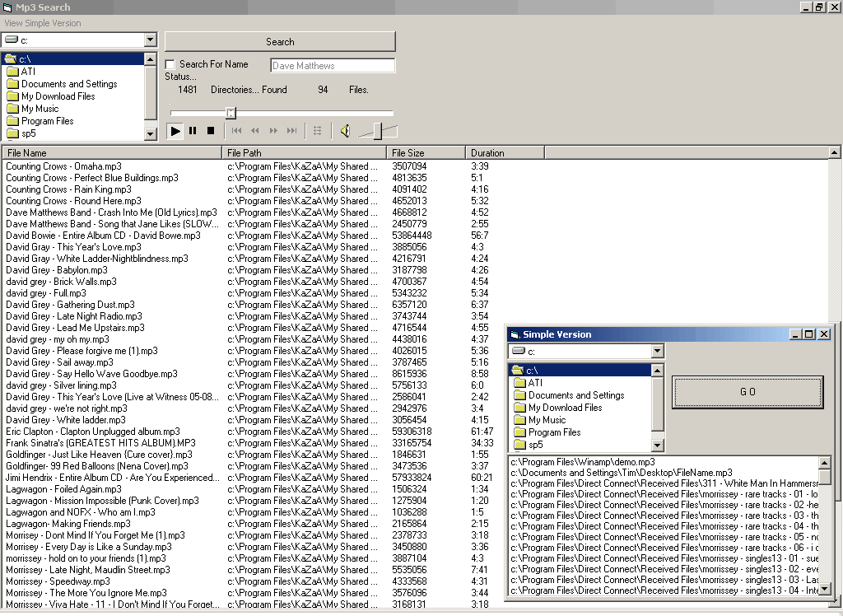Image resolution: width=843 pixels, height=616 pixels.
Task: Rewind the current track
Action: click(255, 131)
